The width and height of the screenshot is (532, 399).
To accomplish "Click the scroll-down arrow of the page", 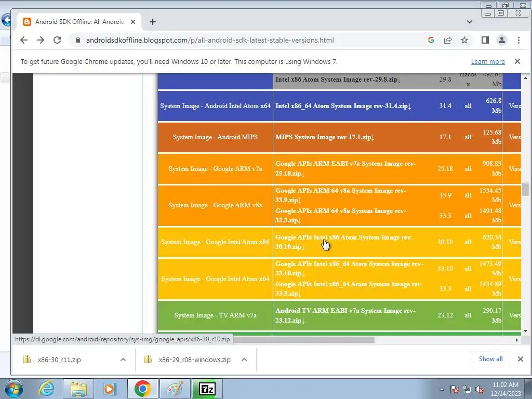I will 526,331.
